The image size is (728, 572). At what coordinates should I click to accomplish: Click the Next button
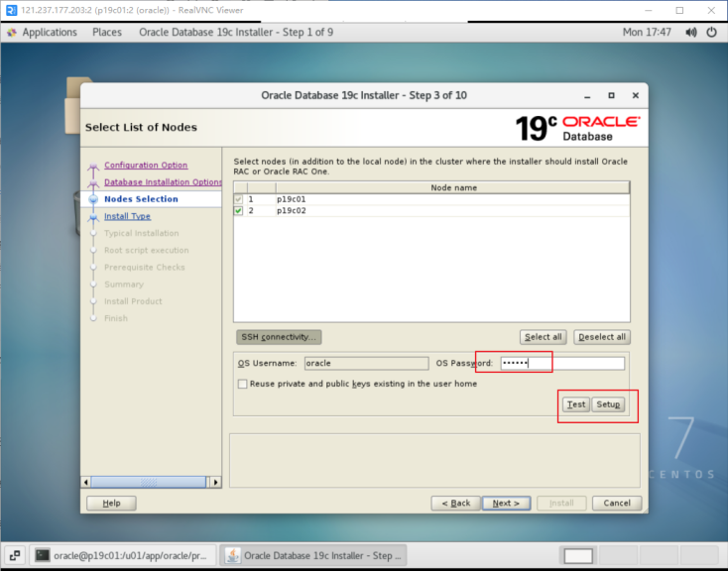click(x=506, y=503)
